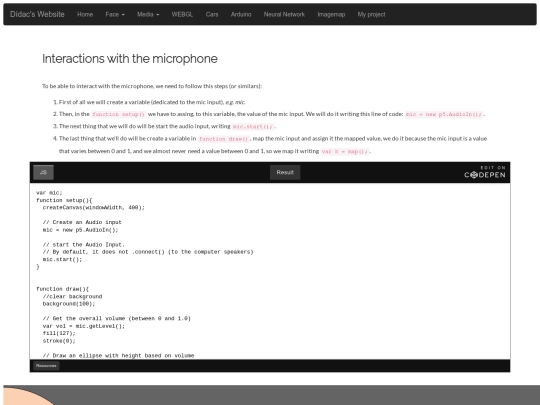
Task: Click code line 'stroke(0);'
Action: [x=59, y=341]
